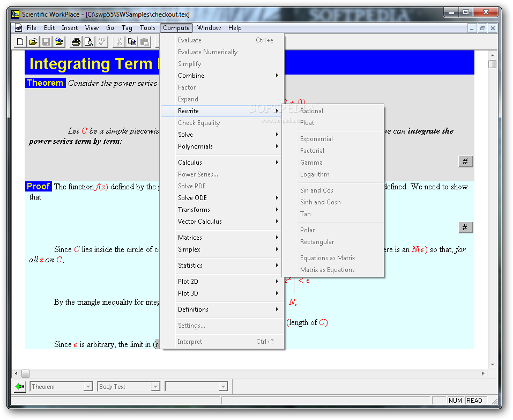This screenshot has height=420, width=513.
Task: Close the open Compute menu
Action: (x=176, y=28)
